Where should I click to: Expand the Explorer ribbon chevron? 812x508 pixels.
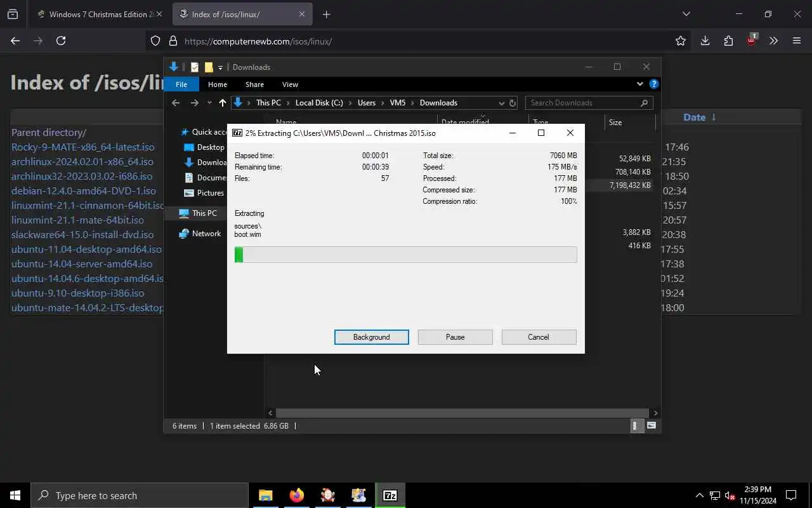(639, 84)
